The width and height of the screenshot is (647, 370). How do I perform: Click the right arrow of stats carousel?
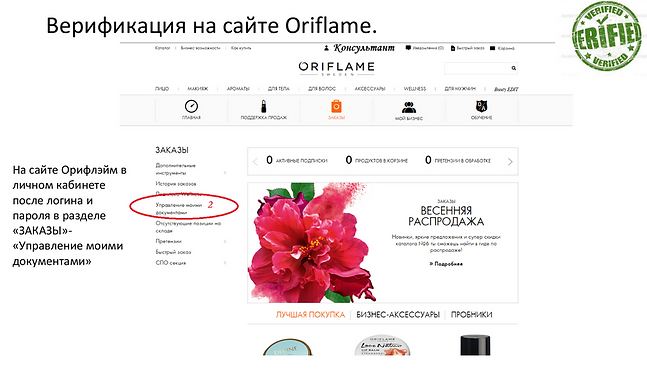(x=510, y=162)
